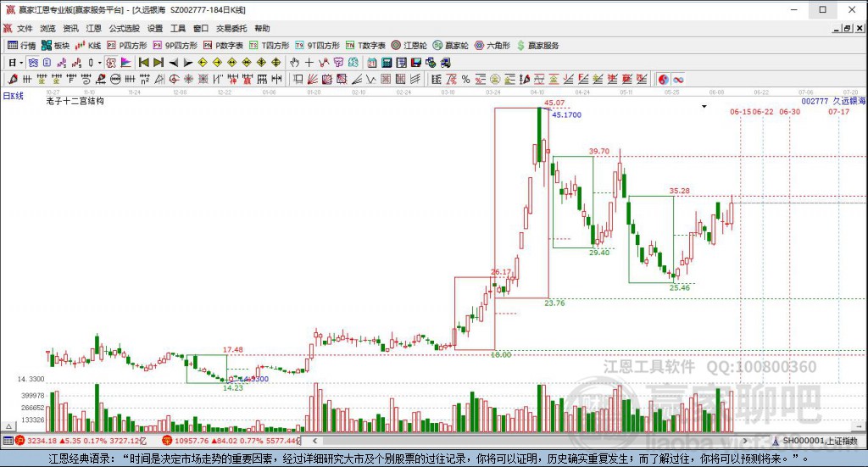Open the 公式选股 menu
This screenshot has width=868, height=467.
click(124, 28)
